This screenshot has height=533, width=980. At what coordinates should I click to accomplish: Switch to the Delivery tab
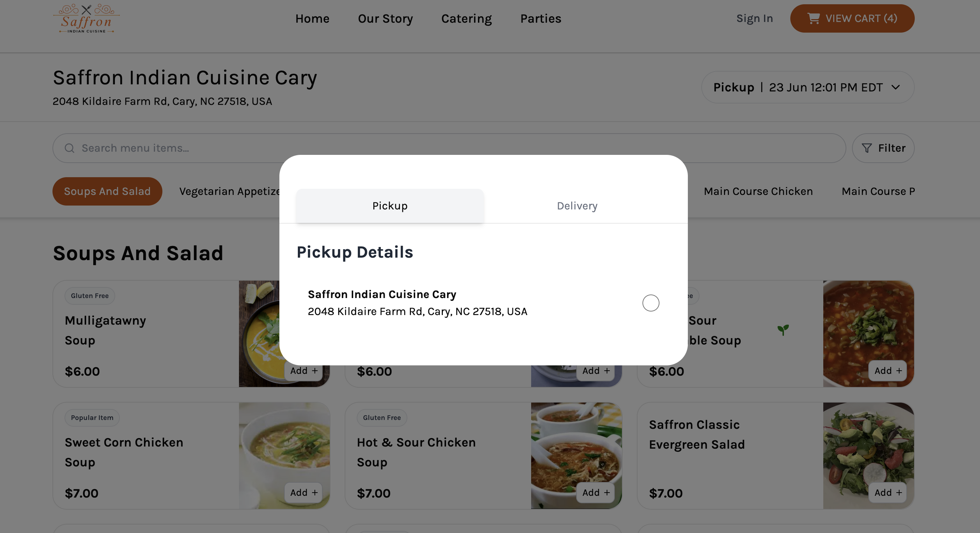[x=577, y=206]
